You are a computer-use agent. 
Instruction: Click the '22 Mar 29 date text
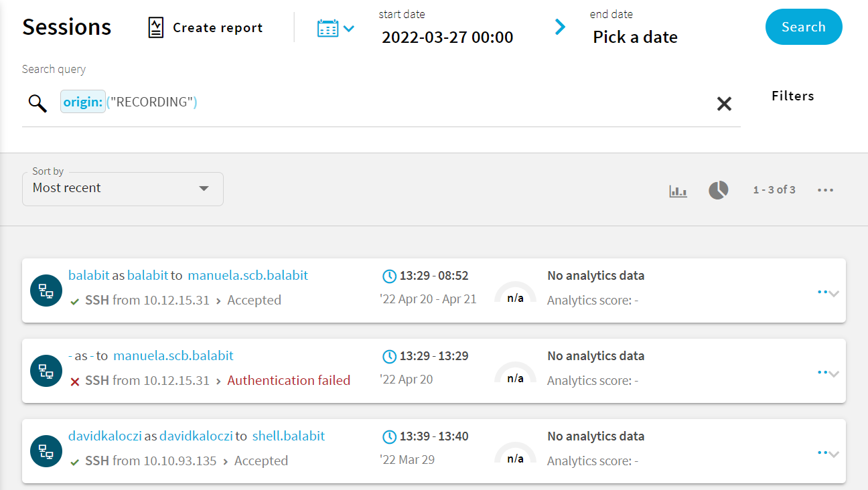tap(407, 460)
